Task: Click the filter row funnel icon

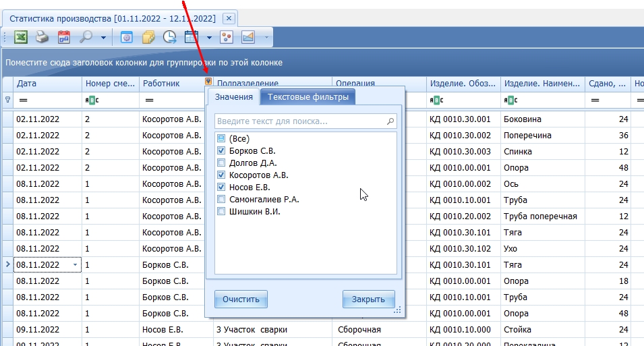Action: 8,100
